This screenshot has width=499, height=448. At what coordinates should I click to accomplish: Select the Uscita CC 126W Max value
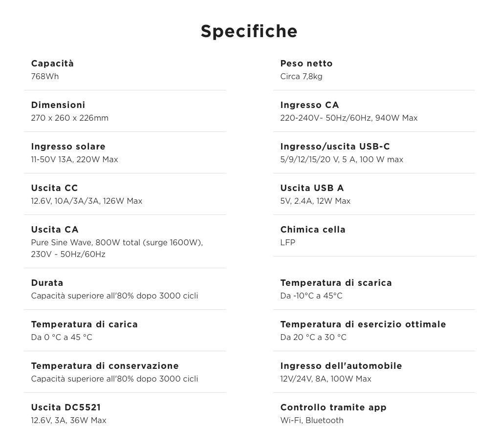coord(87,201)
